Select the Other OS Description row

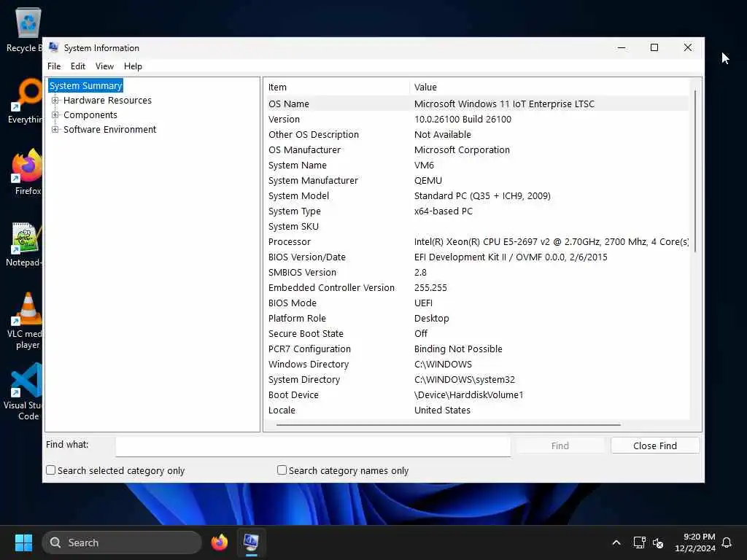[477, 134]
